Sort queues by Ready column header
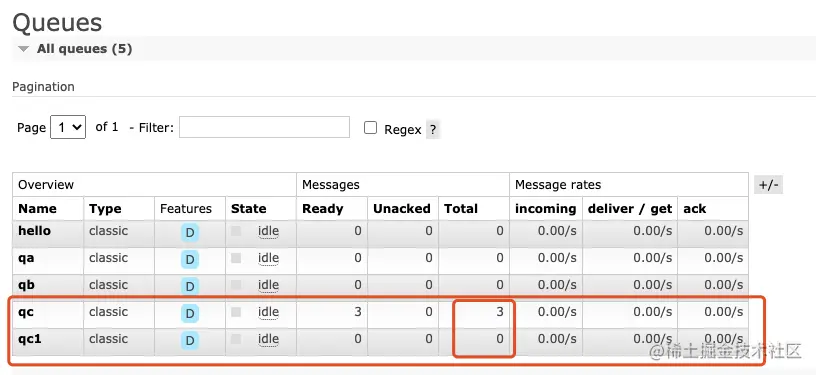 pyautogui.click(x=323, y=209)
